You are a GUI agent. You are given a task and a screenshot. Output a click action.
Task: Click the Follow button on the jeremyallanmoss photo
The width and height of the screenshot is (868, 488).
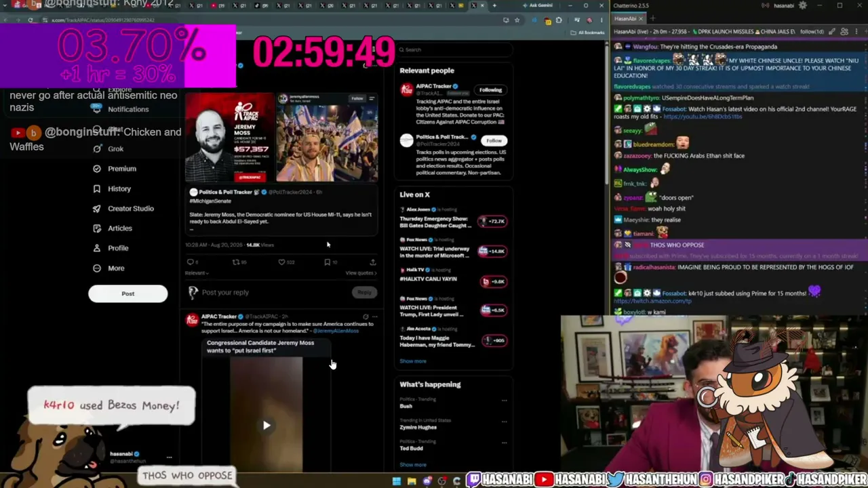(x=357, y=99)
